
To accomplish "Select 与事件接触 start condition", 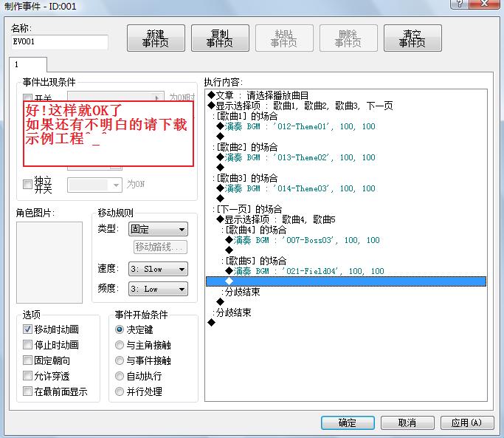I will click(120, 360).
